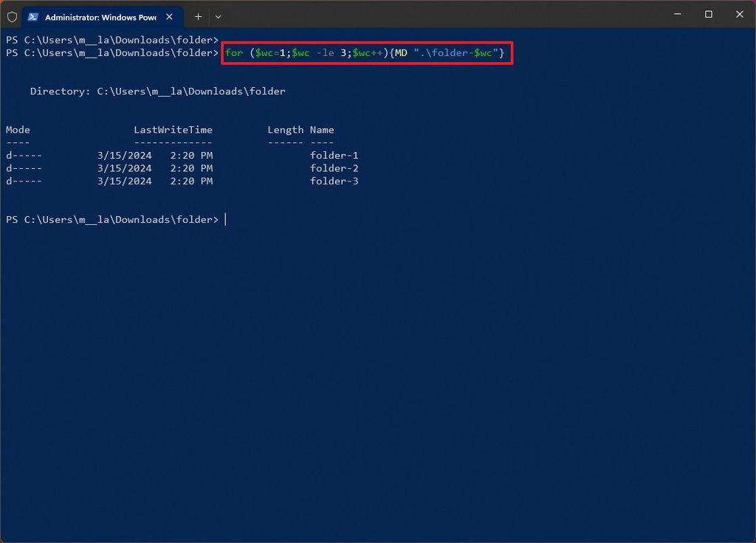Click the Length column header

pyautogui.click(x=285, y=129)
